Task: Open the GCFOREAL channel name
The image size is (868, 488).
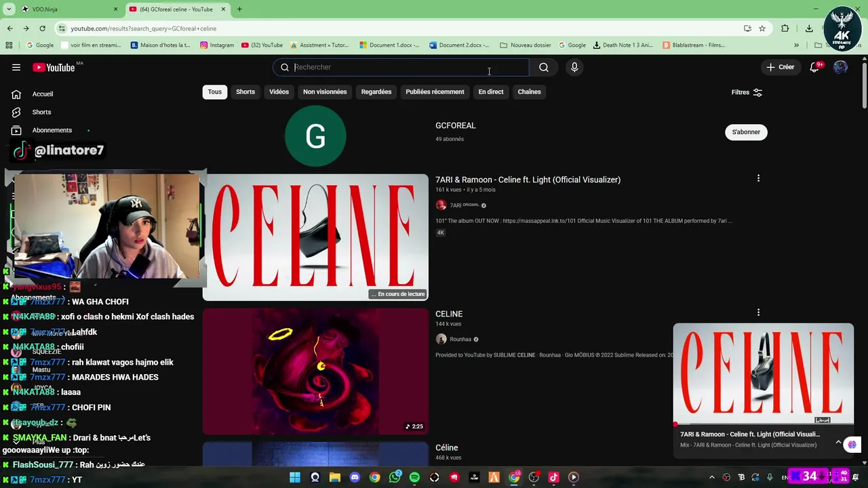Action: [x=455, y=125]
